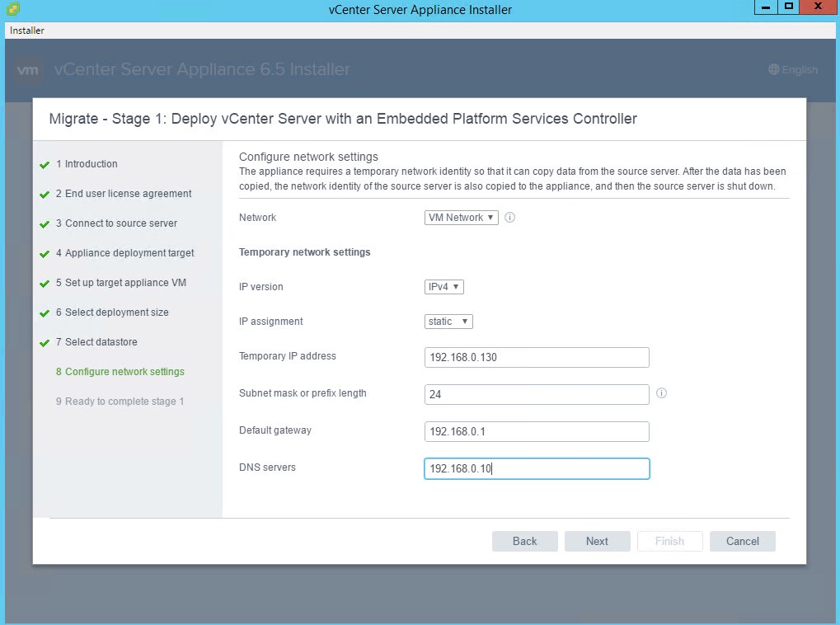
Task: Click the VMware vm logo
Action: pos(28,70)
